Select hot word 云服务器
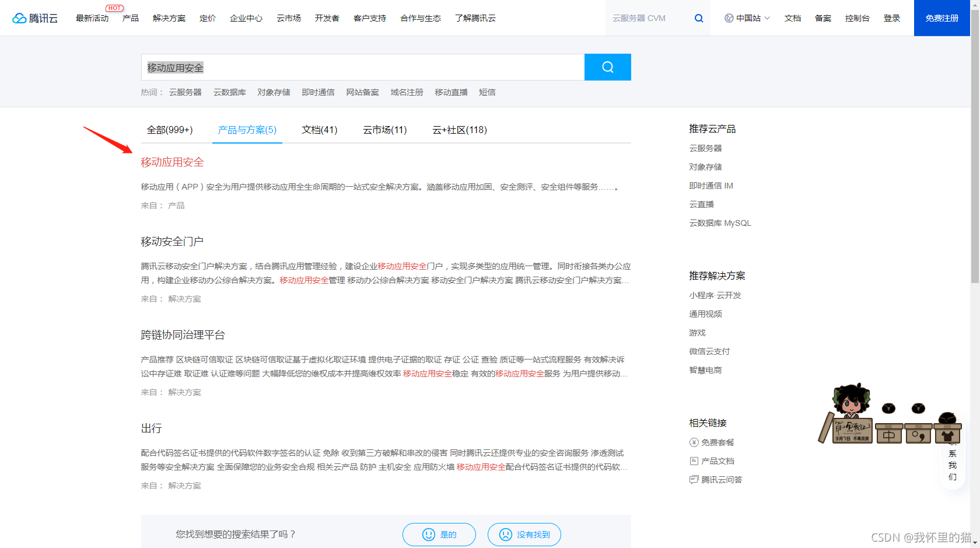The image size is (980, 548). [x=185, y=92]
